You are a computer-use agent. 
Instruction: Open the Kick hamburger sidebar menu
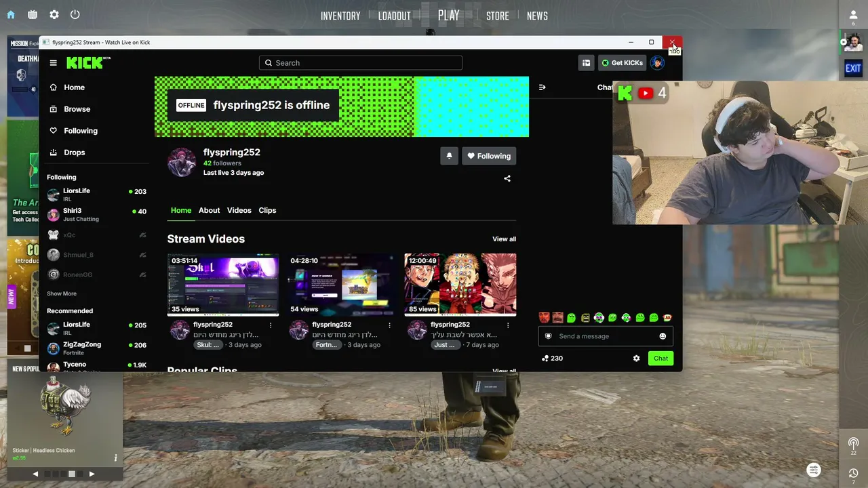pos(53,63)
